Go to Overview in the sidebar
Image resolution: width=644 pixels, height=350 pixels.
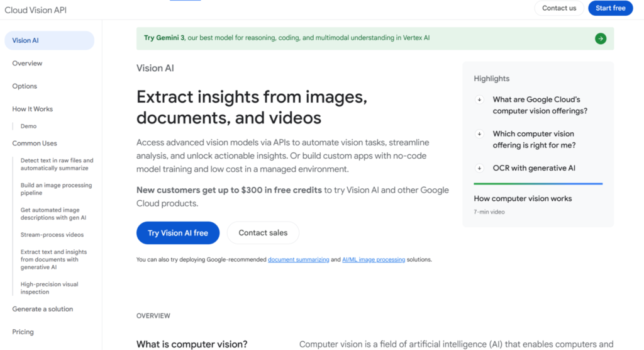pyautogui.click(x=27, y=64)
